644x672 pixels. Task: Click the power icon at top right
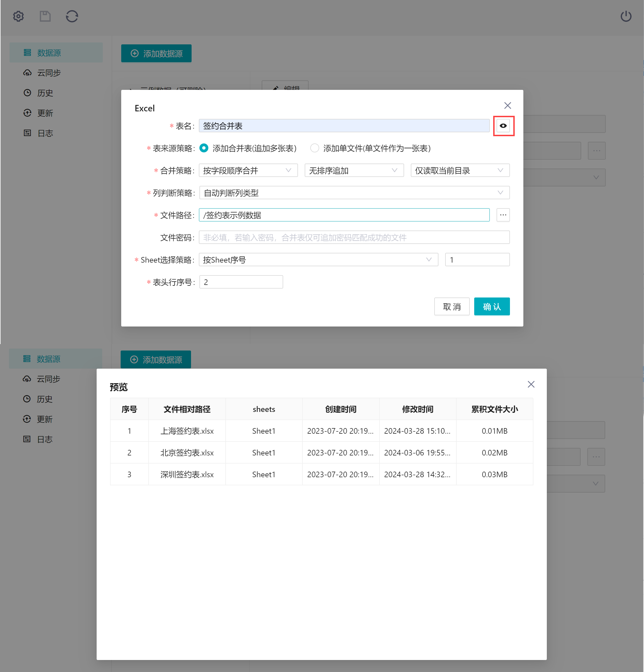tap(626, 16)
